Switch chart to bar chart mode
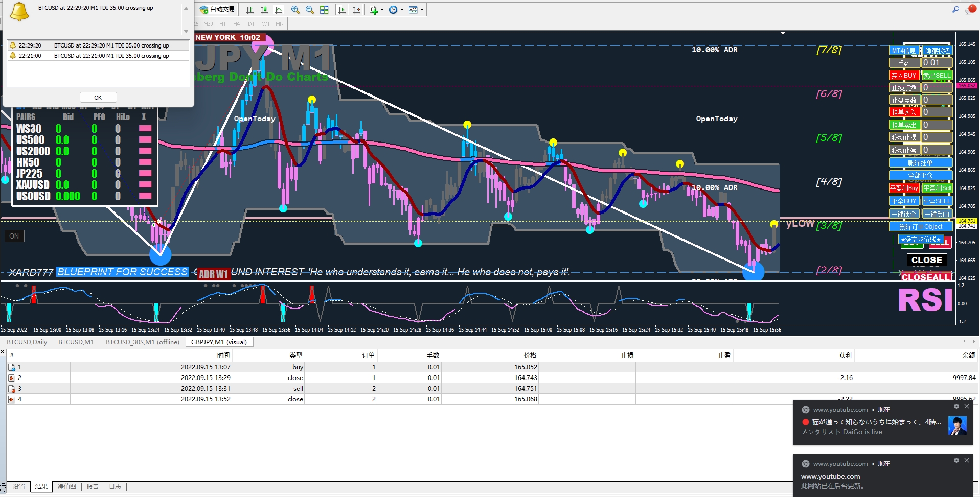Screen dimensions: 980x497 pos(250,10)
